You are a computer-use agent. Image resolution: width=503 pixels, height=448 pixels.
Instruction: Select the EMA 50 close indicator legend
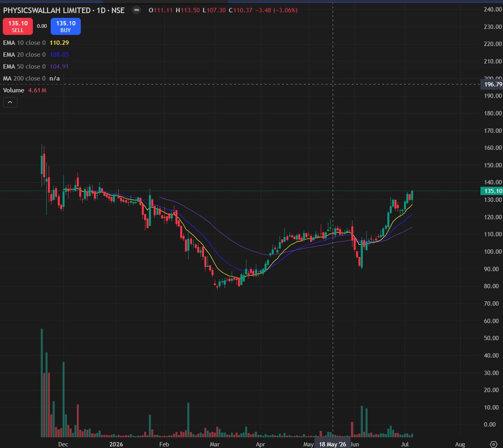(24, 66)
